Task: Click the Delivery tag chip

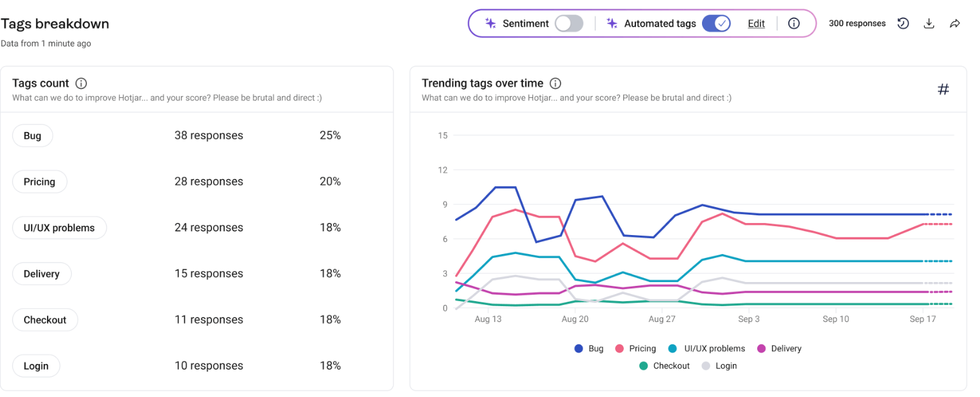Action: [x=42, y=274]
